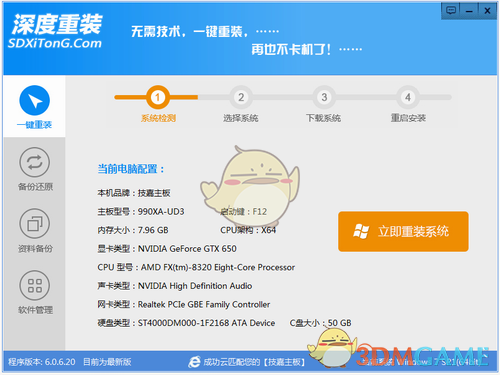Click the 主板型号：990XA-UD3 line

(x=141, y=212)
